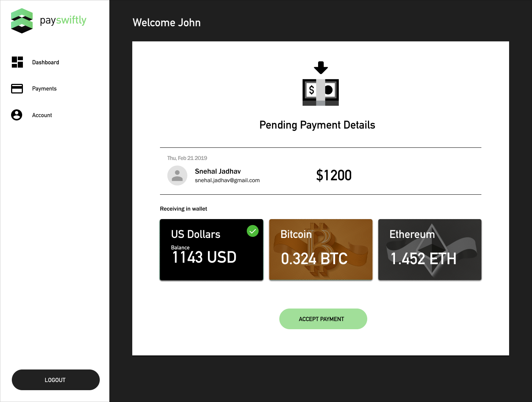Click the snehal.jadhav@gmail.com email address
This screenshot has height=402, width=532.
pos(227,180)
